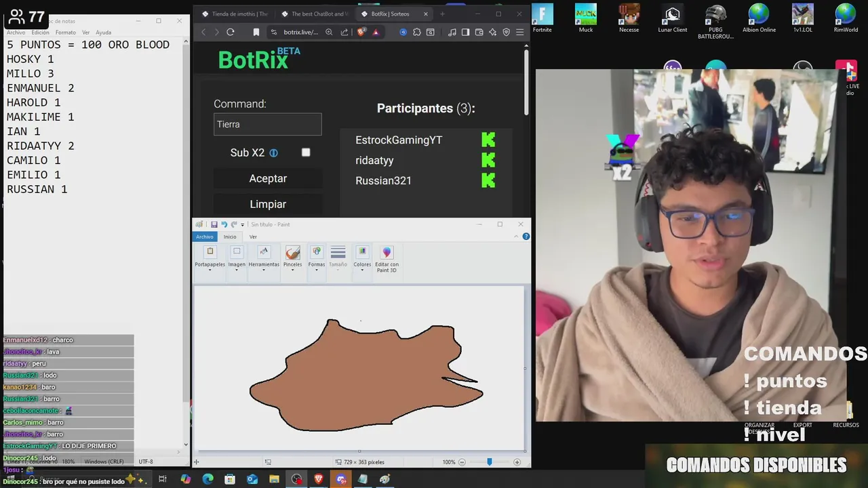Open File Explorer folder in taskbar
868x488 pixels.
pyautogui.click(x=274, y=479)
